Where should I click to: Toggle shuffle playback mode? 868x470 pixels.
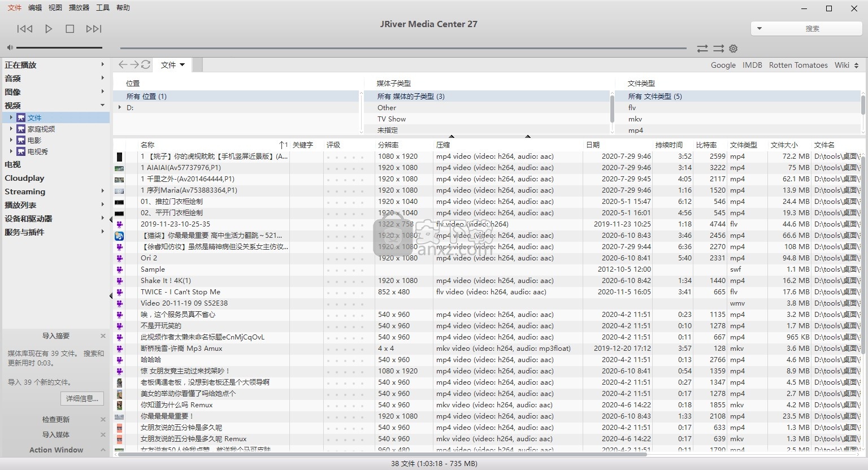pos(718,49)
